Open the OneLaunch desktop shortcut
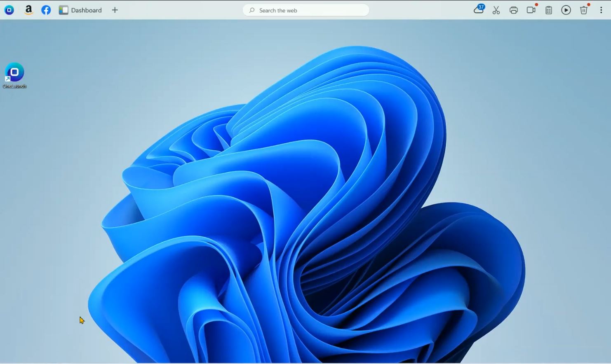The image size is (611, 364). tap(14, 72)
